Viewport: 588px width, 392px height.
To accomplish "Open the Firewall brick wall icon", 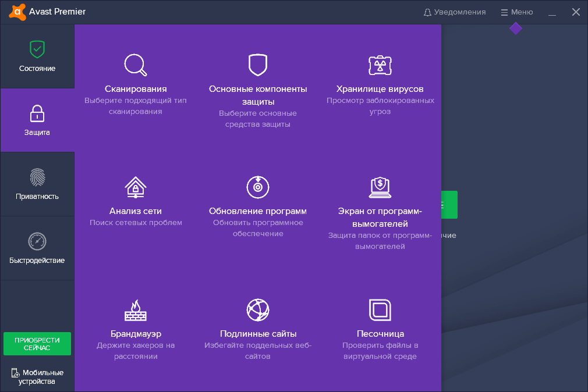I will [x=136, y=311].
